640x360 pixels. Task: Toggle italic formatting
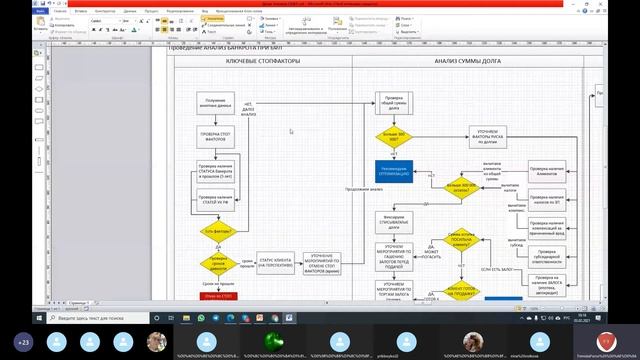coord(100,30)
